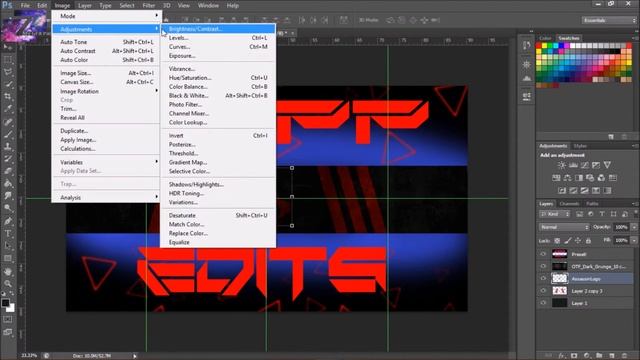Toggle lock position
The width and height of the screenshot is (640, 360).
tap(578, 241)
